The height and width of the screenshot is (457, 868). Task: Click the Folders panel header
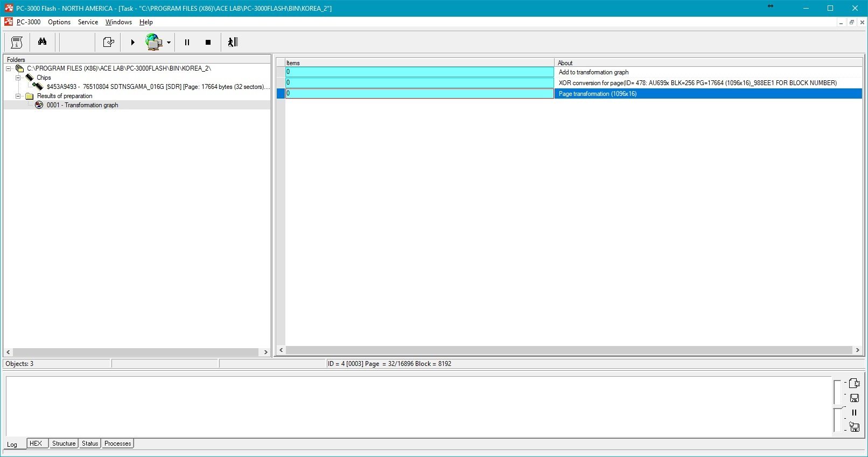click(137, 59)
